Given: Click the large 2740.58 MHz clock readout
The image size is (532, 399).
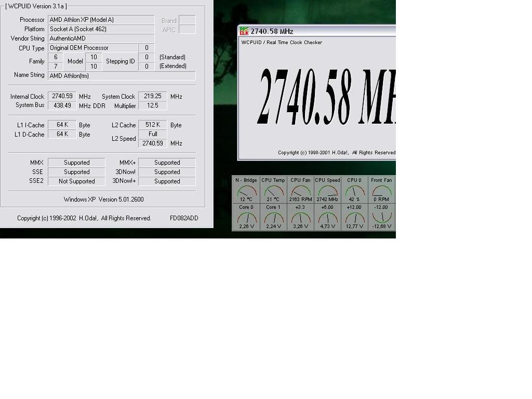Looking at the screenshot, I should [x=327, y=97].
